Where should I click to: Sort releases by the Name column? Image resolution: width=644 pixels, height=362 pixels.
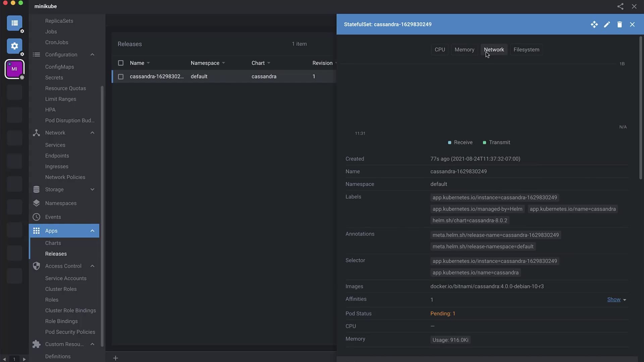tap(137, 63)
